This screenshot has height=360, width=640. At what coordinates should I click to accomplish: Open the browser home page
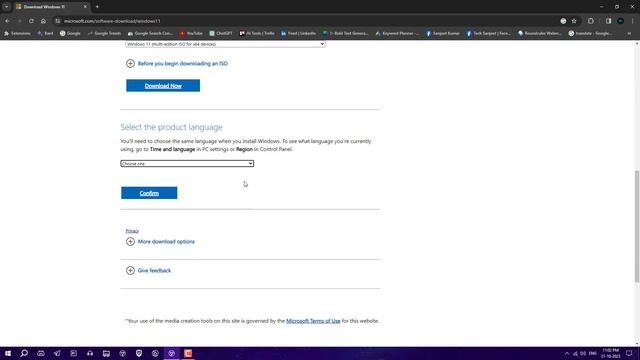[x=43, y=21]
